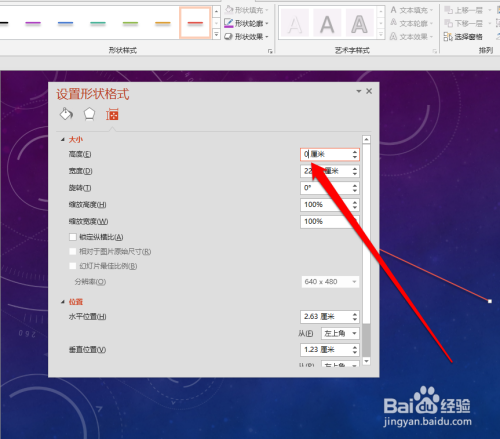Viewport: 500px width, 439px height.
Task: Apply the third outlined WordArt A style
Action: 359,23
